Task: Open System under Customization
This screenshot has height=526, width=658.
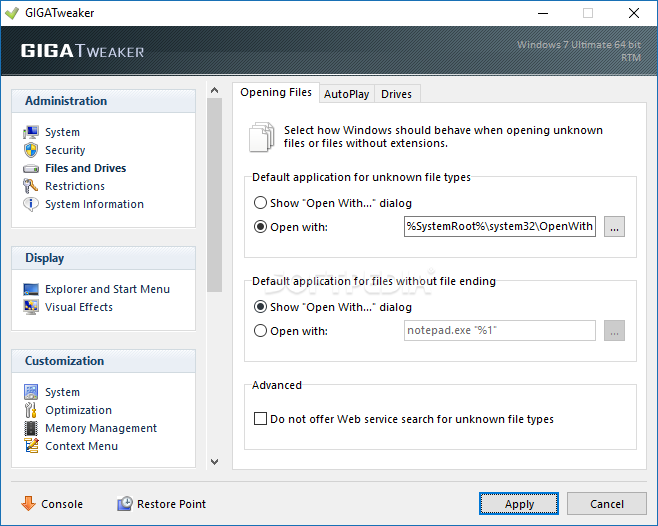Action: click(x=63, y=392)
